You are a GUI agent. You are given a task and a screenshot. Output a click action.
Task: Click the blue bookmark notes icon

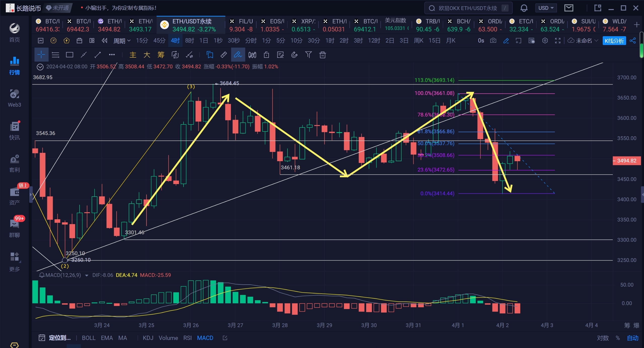[x=210, y=55]
